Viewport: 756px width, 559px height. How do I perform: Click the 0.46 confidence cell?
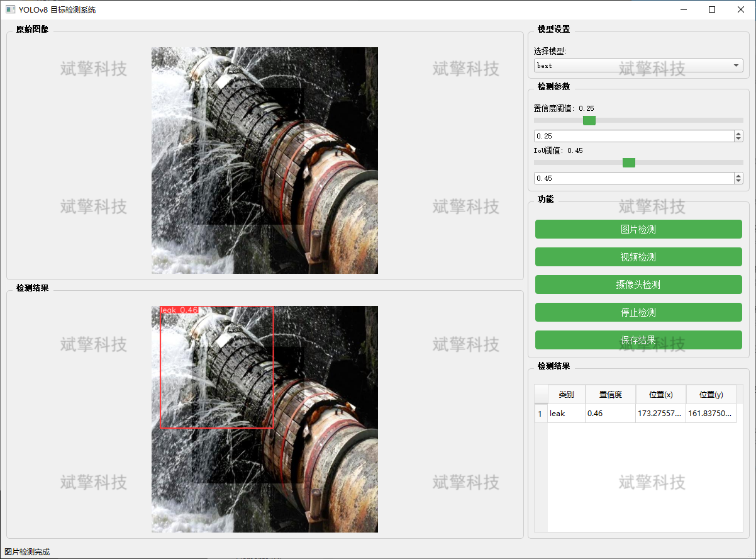pos(610,414)
